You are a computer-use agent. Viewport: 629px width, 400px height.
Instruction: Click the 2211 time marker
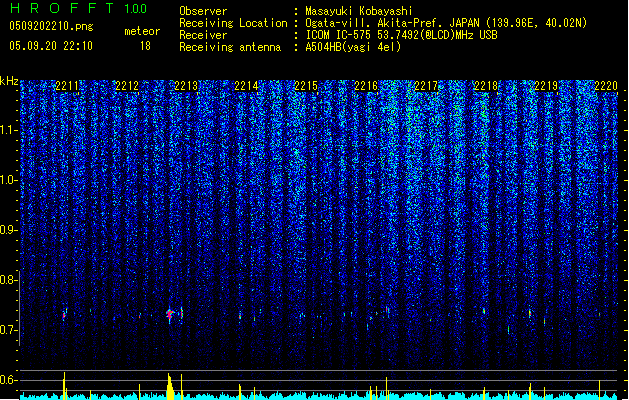(x=67, y=86)
